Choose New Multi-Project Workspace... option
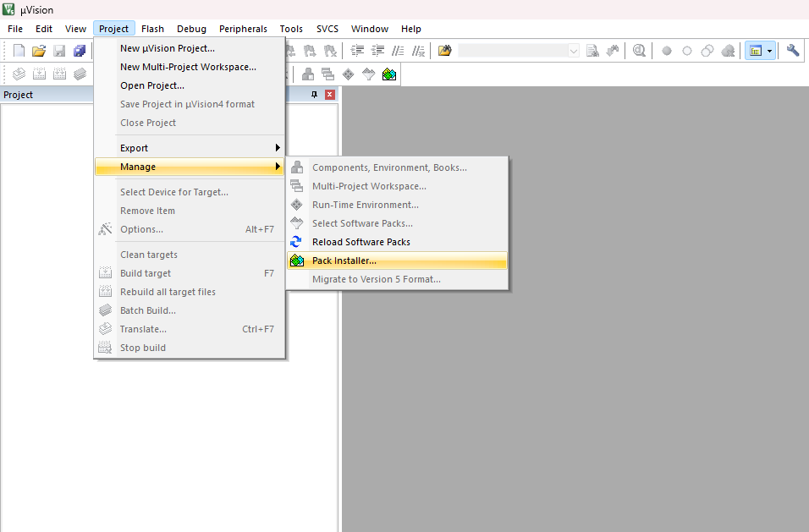Viewport: 809px width, 532px height. pyautogui.click(x=188, y=67)
